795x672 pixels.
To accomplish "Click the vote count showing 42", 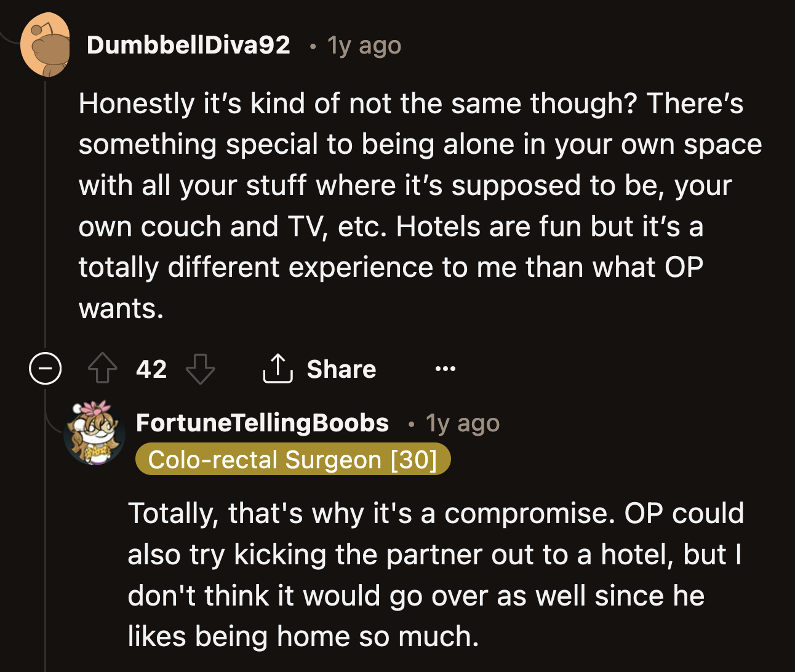I will [151, 369].
